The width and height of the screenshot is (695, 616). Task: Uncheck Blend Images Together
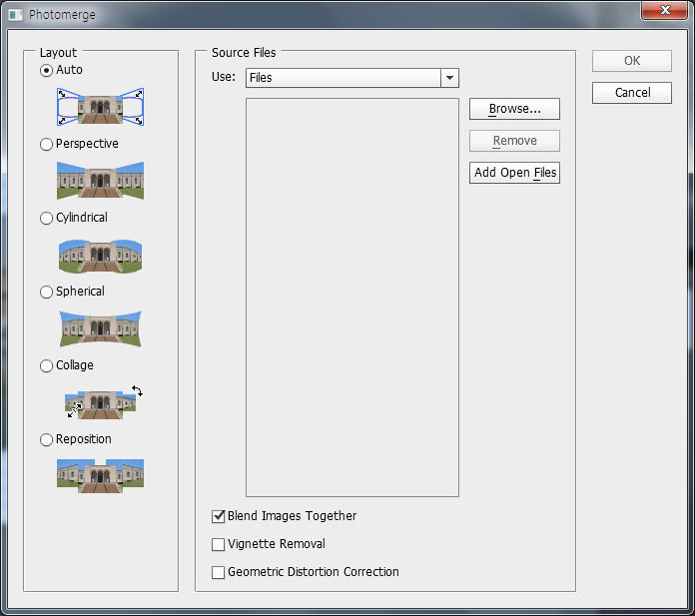219,517
